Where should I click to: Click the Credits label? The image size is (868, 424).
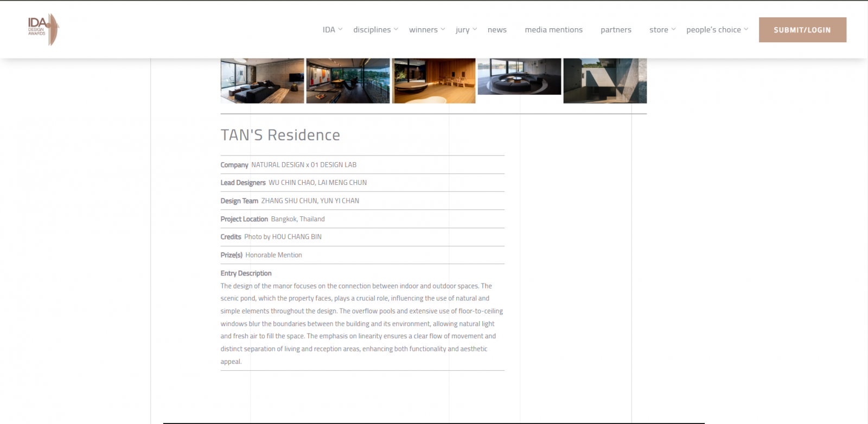click(231, 237)
